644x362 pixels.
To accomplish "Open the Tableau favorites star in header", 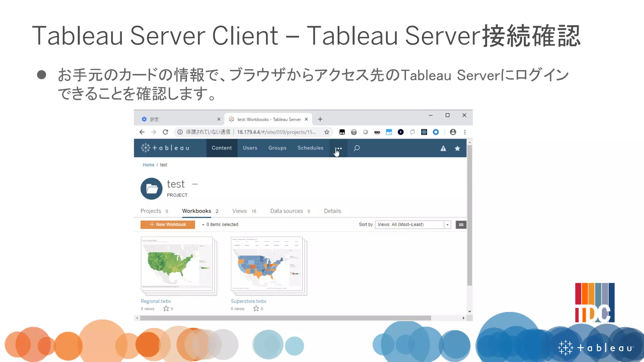I will pyautogui.click(x=457, y=148).
